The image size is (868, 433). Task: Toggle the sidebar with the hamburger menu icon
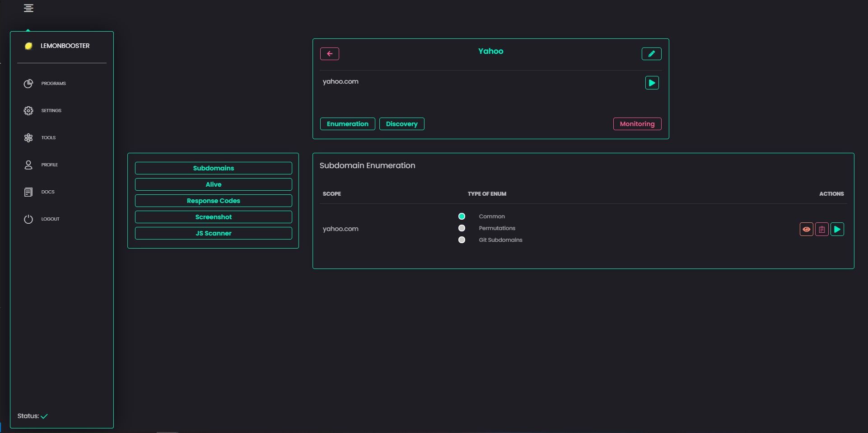coord(28,8)
